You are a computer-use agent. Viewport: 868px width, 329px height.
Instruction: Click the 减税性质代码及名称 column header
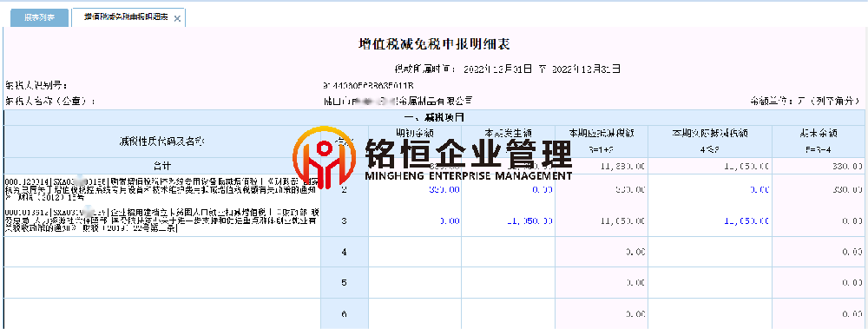click(161, 141)
